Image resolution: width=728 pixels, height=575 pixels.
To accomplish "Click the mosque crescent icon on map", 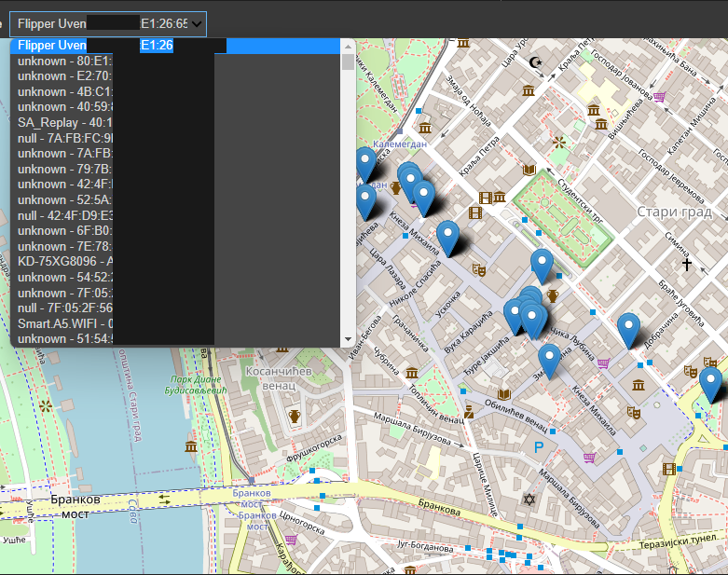I will tap(534, 62).
